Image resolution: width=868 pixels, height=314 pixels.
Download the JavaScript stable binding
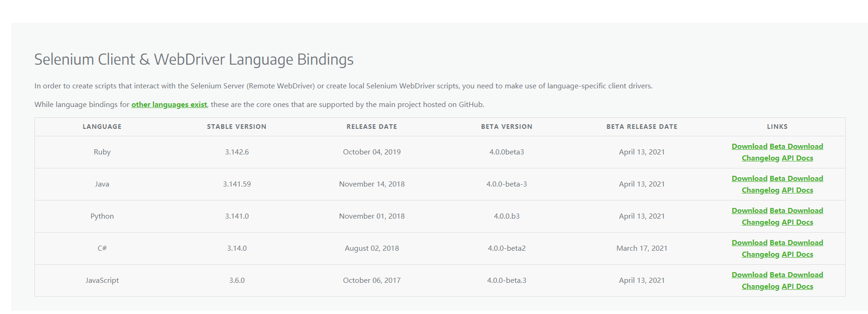749,275
